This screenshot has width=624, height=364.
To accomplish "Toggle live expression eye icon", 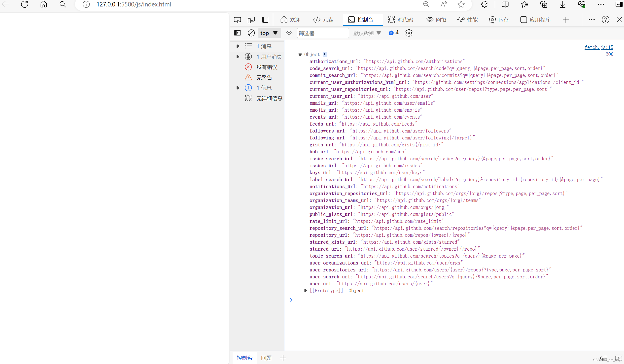I will click(289, 33).
